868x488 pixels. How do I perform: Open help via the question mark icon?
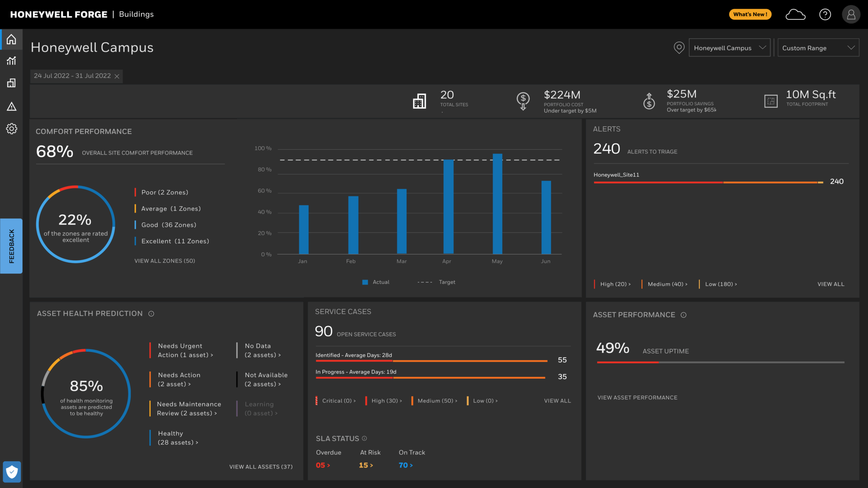tap(825, 14)
